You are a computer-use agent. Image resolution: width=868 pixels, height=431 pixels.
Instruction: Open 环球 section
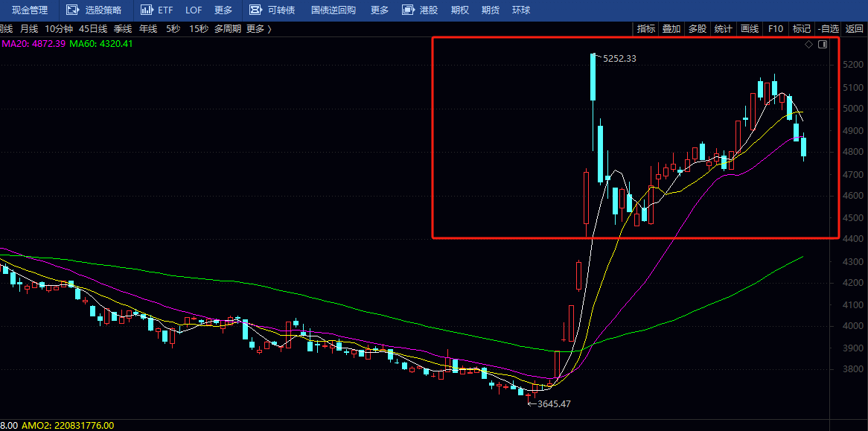[x=521, y=10]
